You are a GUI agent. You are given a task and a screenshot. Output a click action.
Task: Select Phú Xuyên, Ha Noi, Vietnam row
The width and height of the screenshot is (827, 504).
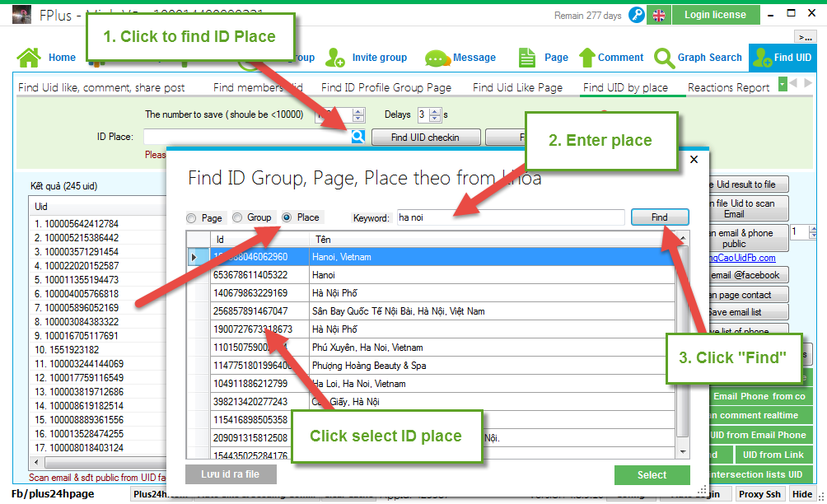[432, 348]
